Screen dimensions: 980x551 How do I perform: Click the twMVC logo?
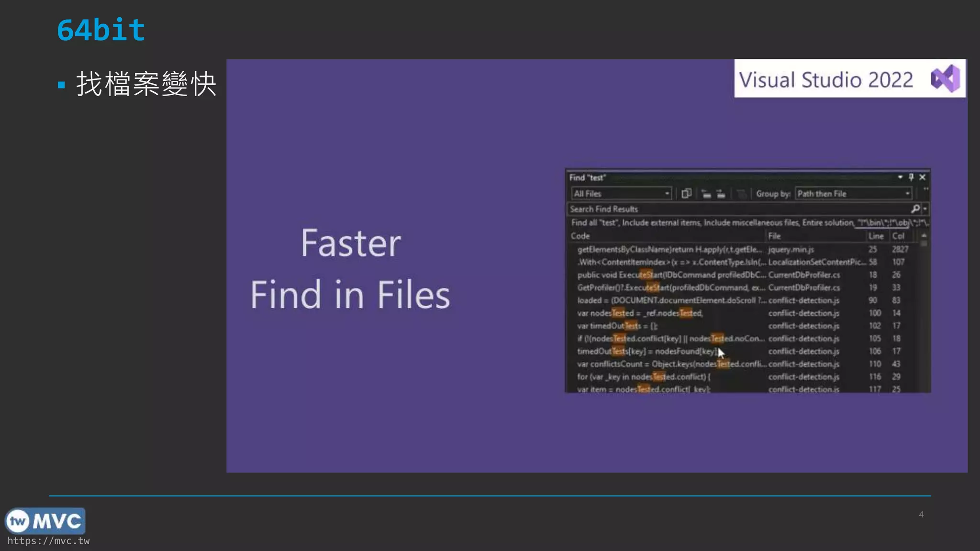45,521
